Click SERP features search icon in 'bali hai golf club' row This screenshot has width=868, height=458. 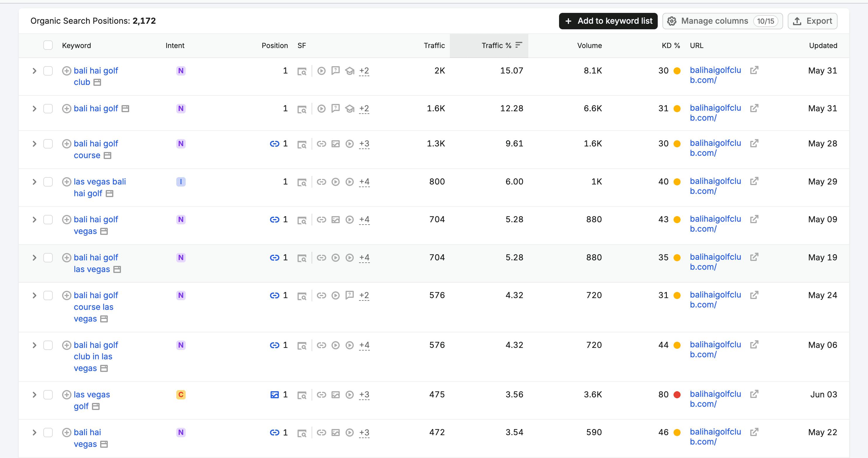click(302, 71)
